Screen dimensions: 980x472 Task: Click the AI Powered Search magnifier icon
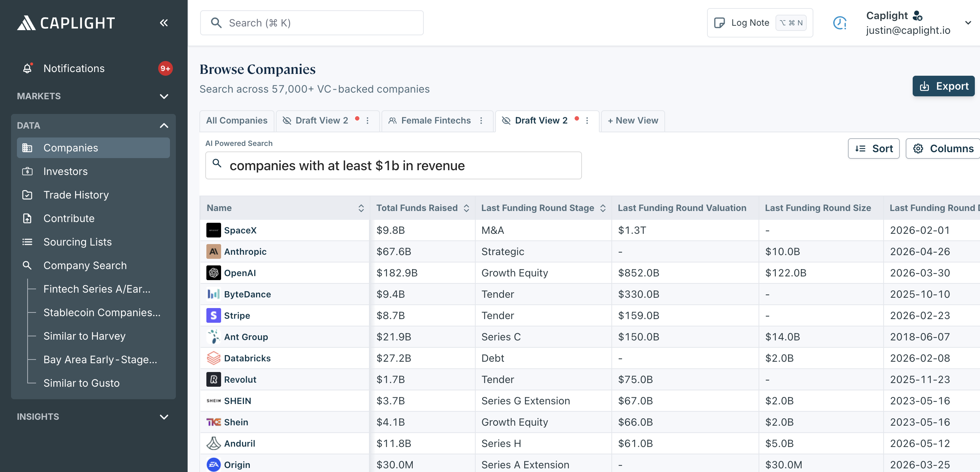click(217, 164)
